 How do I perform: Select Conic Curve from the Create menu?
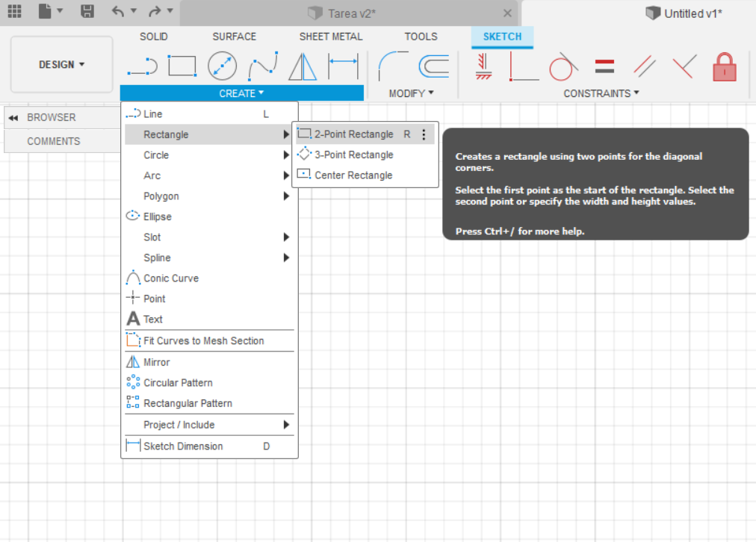209,278
